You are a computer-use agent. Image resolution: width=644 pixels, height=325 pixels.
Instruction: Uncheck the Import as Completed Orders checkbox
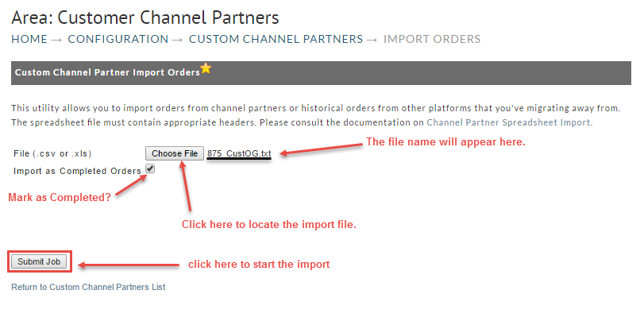pyautogui.click(x=150, y=168)
